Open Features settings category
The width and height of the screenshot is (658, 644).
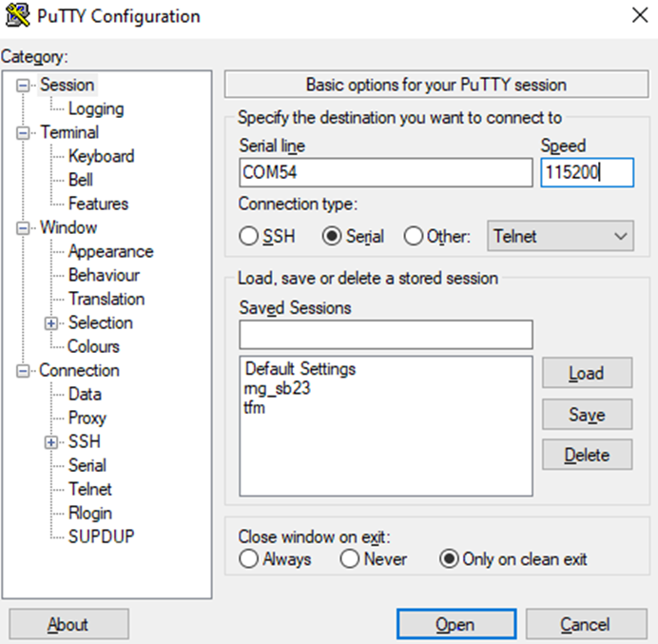(x=98, y=204)
